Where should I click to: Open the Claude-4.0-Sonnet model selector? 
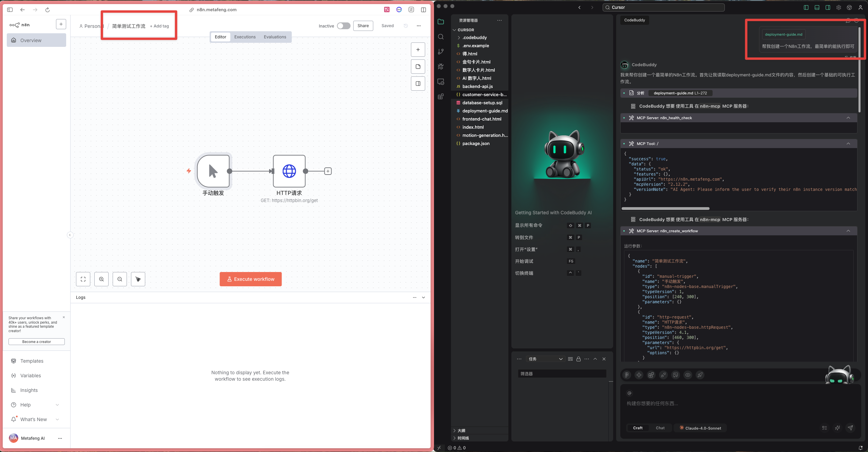click(x=700, y=428)
